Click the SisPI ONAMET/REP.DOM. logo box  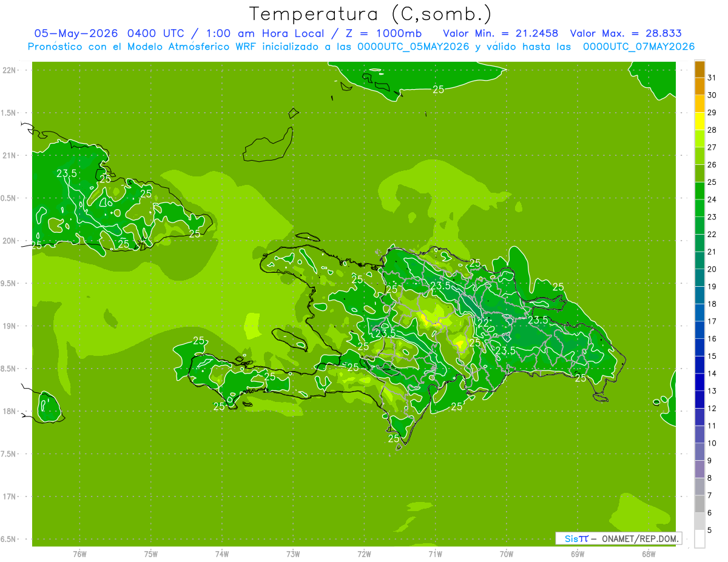click(618, 538)
